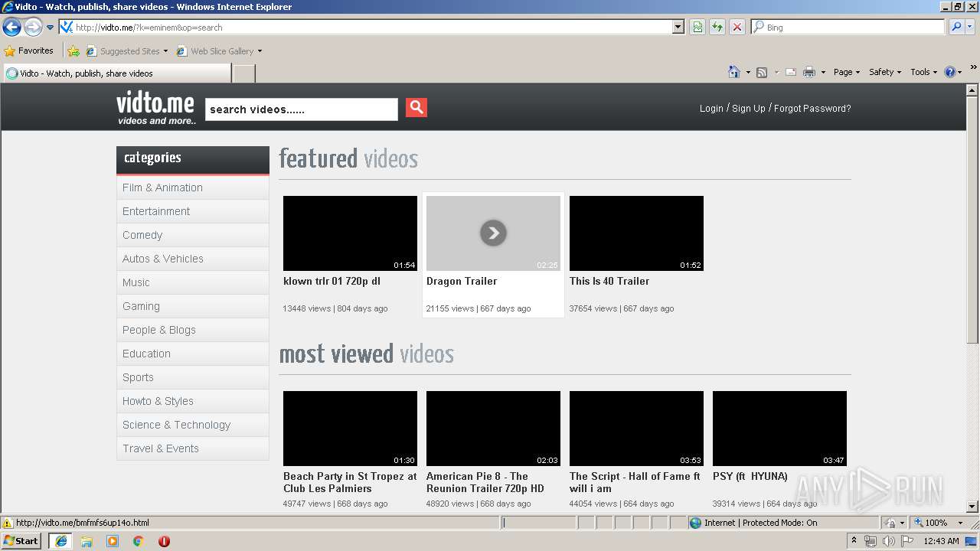Open Windows Explorer folder taskbar icon

(87, 541)
